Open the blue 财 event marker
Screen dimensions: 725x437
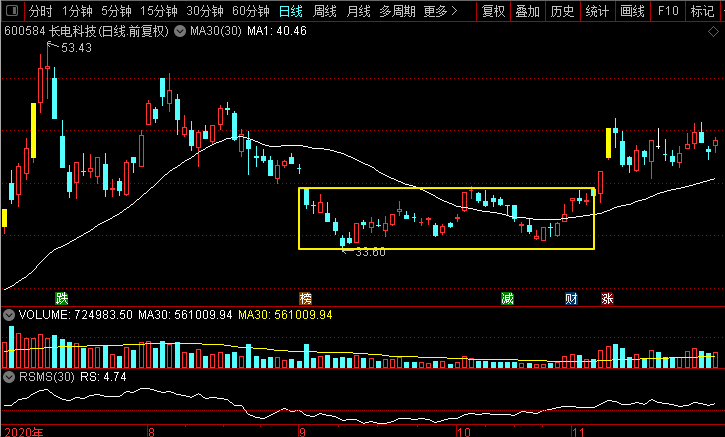coord(571,298)
